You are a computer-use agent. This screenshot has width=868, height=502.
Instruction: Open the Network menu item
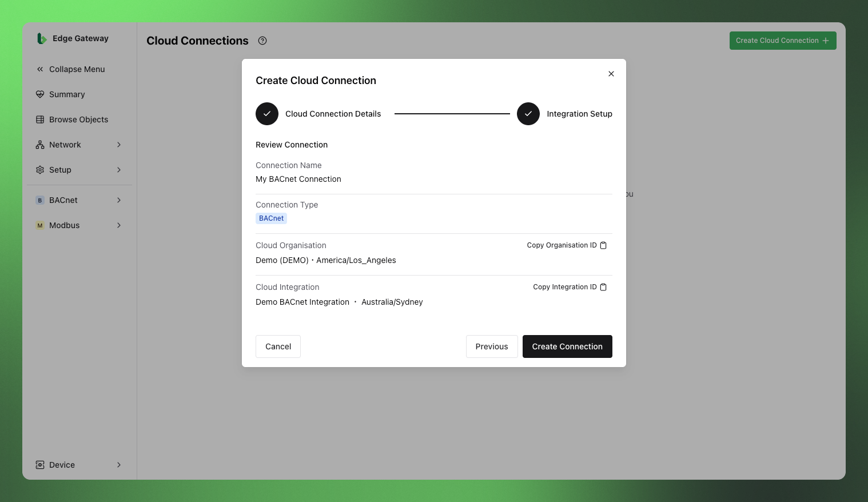click(x=79, y=145)
